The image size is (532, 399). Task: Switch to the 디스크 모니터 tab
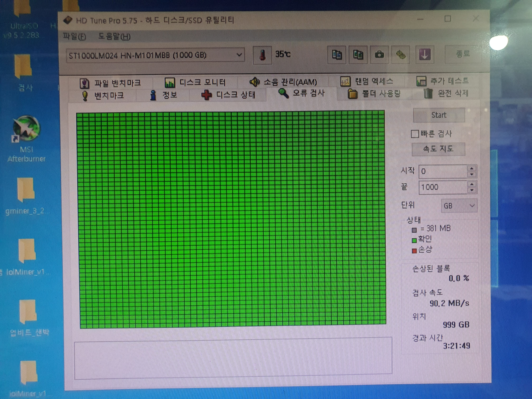195,82
